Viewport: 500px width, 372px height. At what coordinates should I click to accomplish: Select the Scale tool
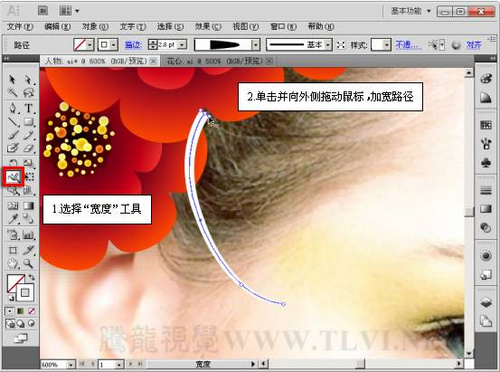(x=29, y=163)
